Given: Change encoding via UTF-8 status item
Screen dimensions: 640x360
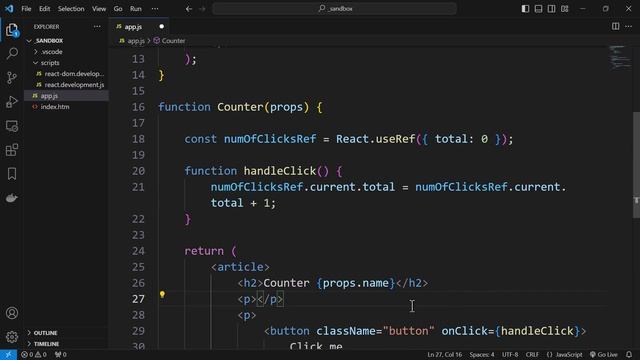Looking at the screenshot, I should click(510, 355).
